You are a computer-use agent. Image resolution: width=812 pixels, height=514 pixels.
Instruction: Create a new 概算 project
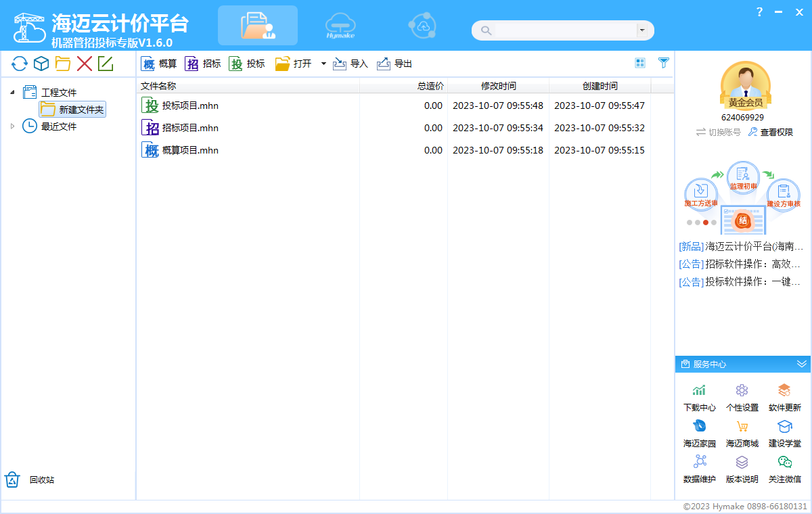point(159,64)
